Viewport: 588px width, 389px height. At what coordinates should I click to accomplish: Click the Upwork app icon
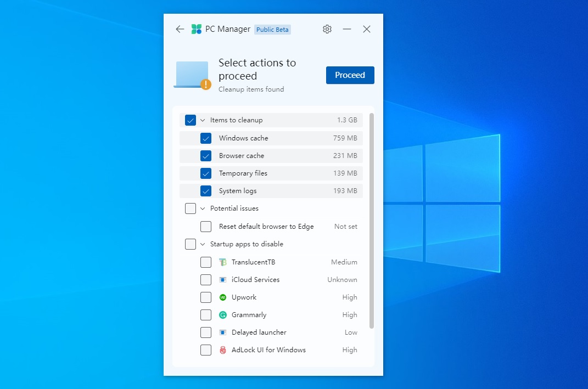[222, 297]
